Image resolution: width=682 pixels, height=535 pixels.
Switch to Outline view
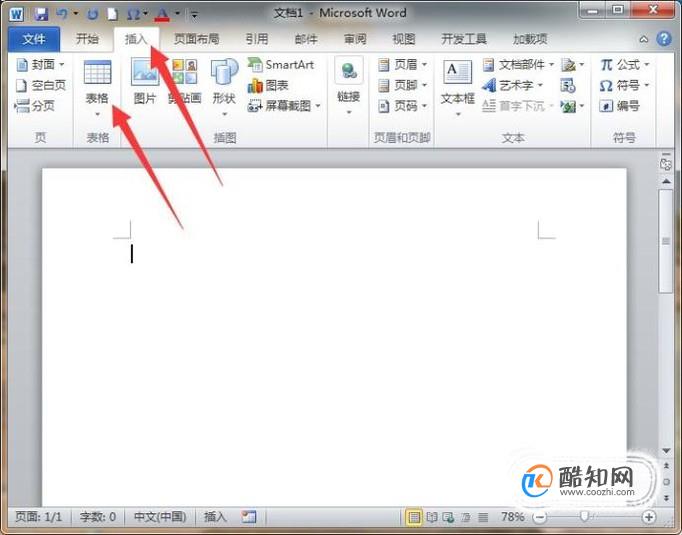465,517
